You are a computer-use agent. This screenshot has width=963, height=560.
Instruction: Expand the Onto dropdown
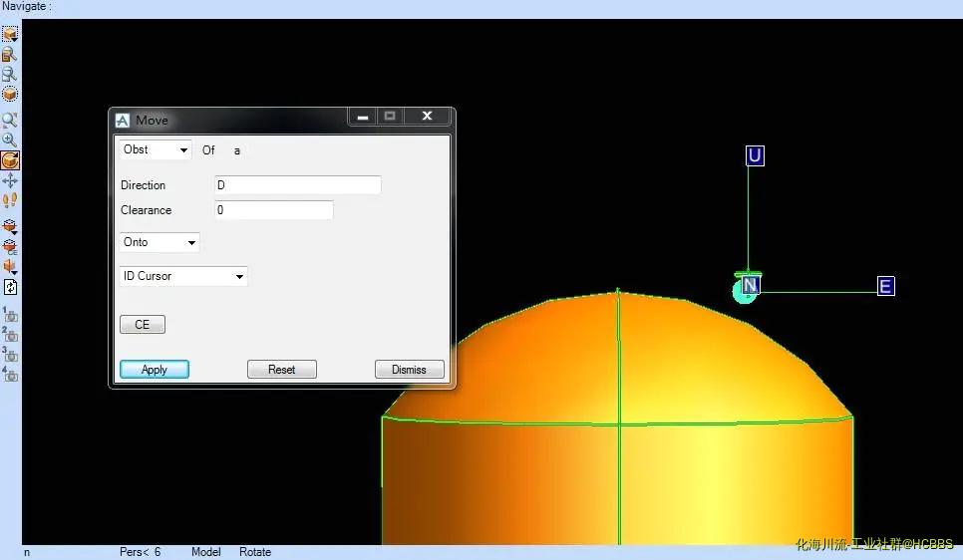point(160,243)
